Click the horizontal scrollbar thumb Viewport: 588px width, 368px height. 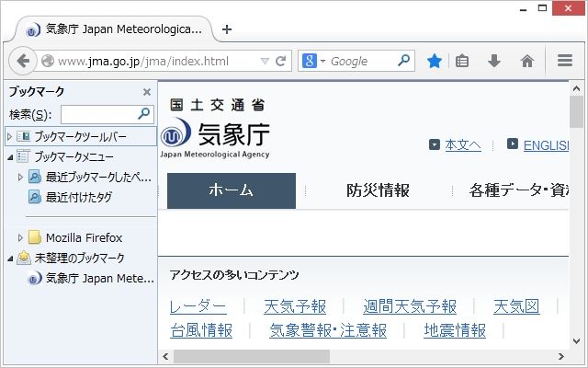252,356
